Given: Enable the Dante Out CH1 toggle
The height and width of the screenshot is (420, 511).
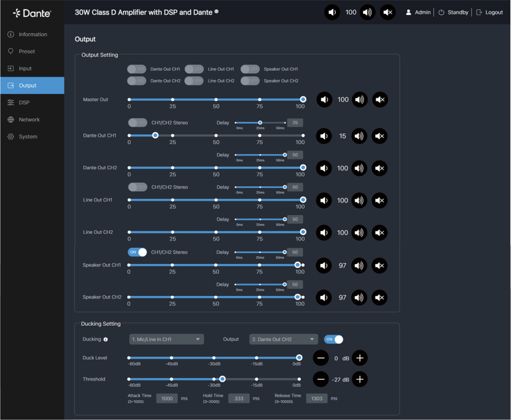Looking at the screenshot, I should (x=137, y=69).
